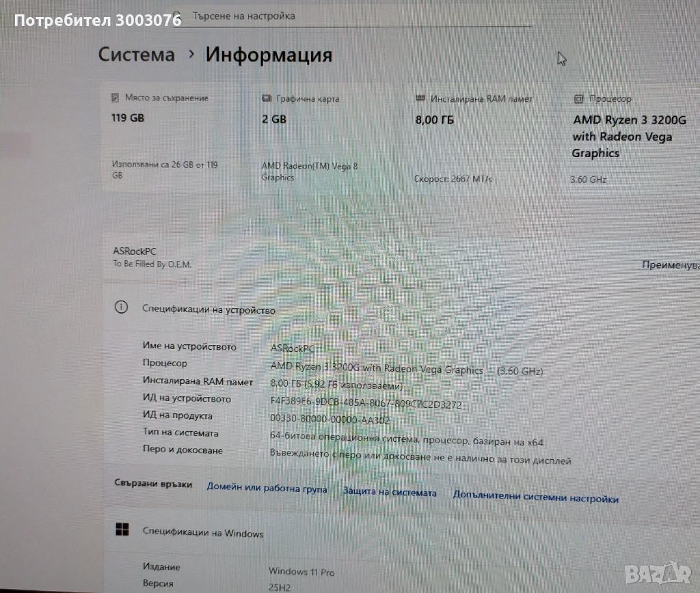Click the processor chip icon

pyautogui.click(x=578, y=98)
